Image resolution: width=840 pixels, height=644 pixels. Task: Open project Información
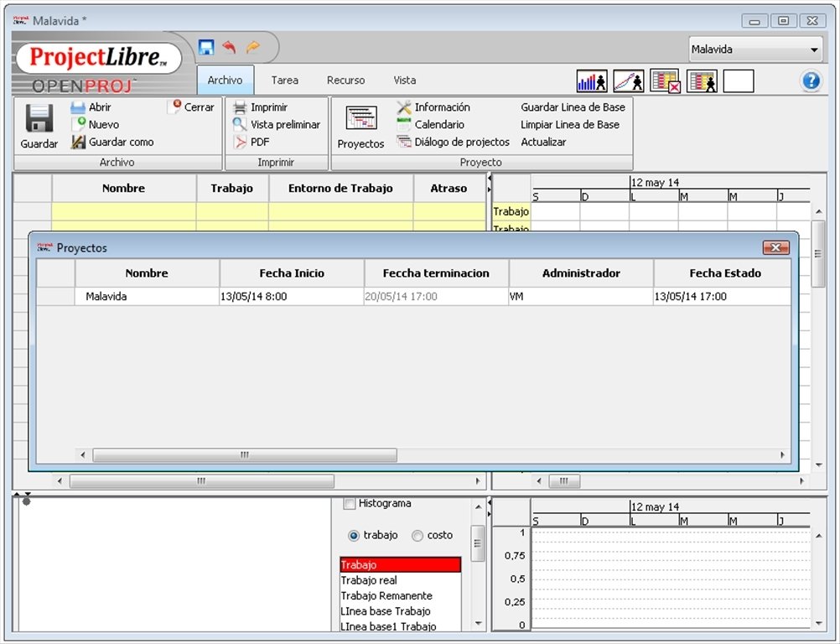click(x=433, y=107)
